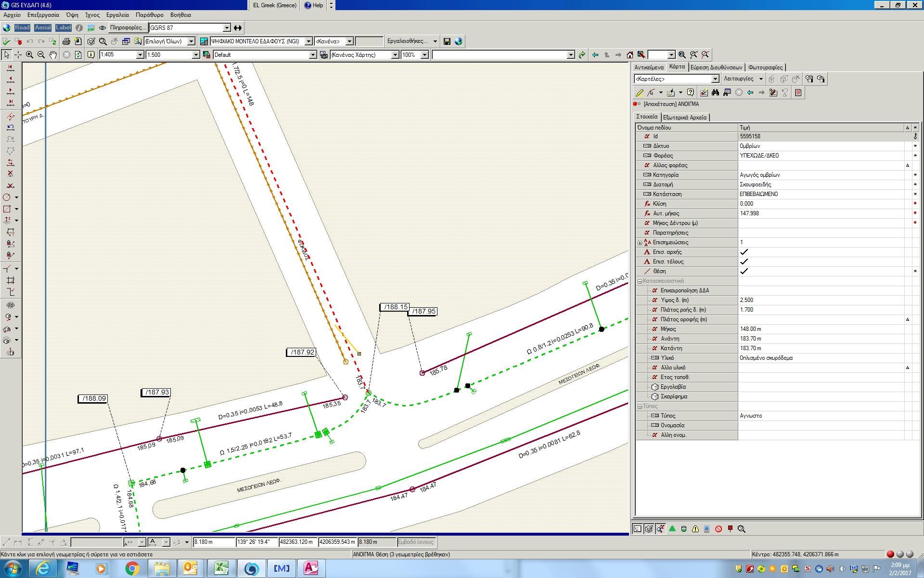
Task: Click the binoculars search icon
Action: point(715,92)
